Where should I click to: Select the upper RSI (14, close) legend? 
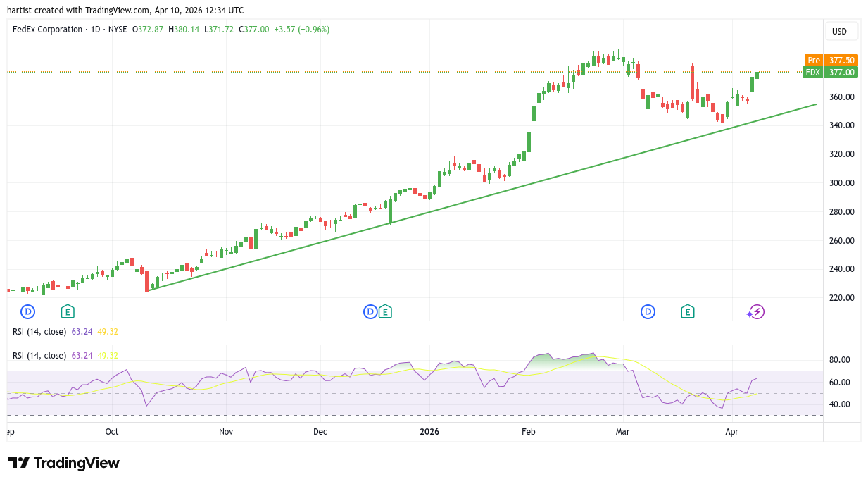coord(39,332)
